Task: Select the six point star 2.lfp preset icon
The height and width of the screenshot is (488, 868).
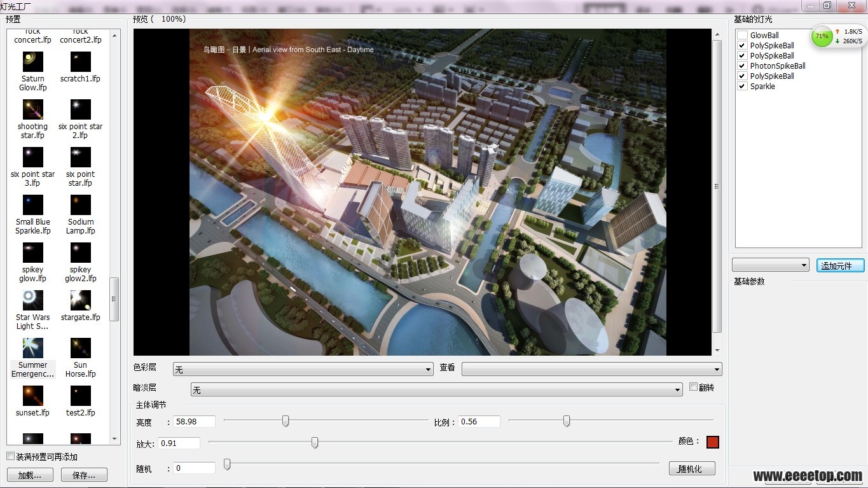Action: [x=80, y=109]
